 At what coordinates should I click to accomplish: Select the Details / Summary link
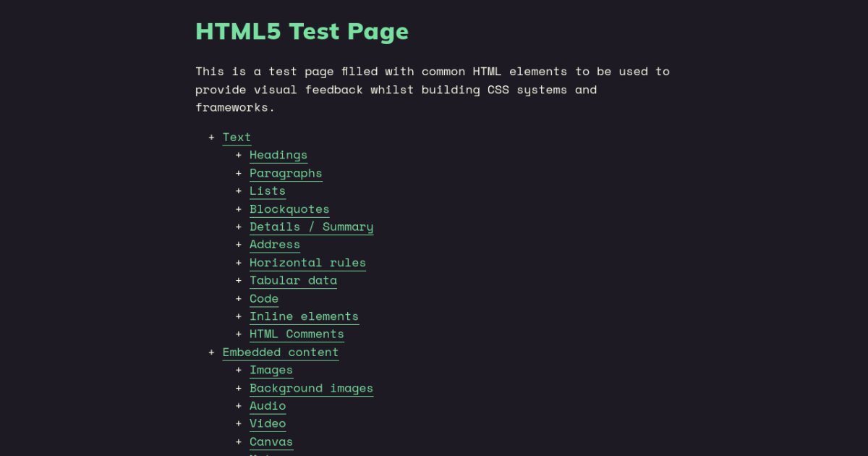pyautogui.click(x=311, y=227)
